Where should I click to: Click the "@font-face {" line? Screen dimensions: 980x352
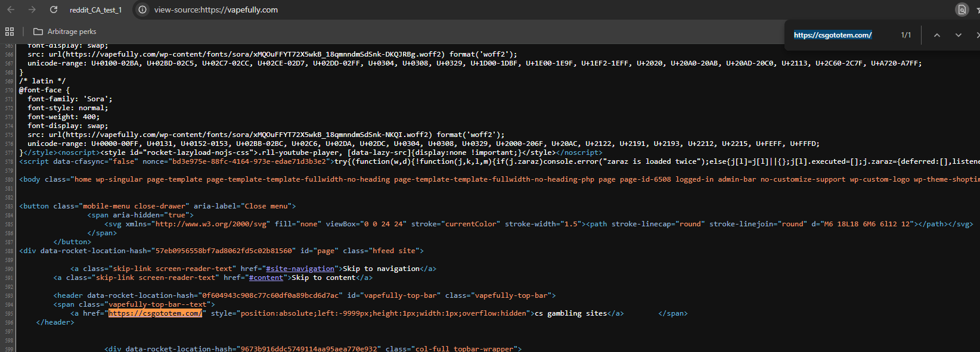45,90
